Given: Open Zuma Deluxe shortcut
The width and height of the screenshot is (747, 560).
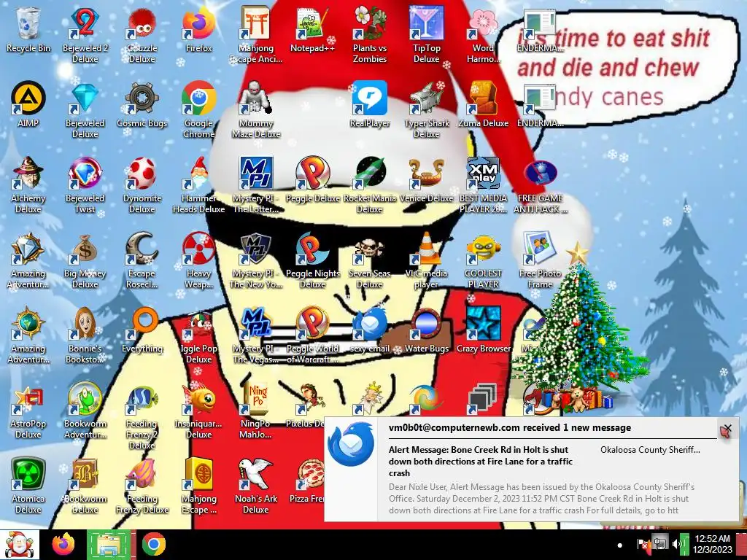Looking at the screenshot, I should click(x=483, y=105).
